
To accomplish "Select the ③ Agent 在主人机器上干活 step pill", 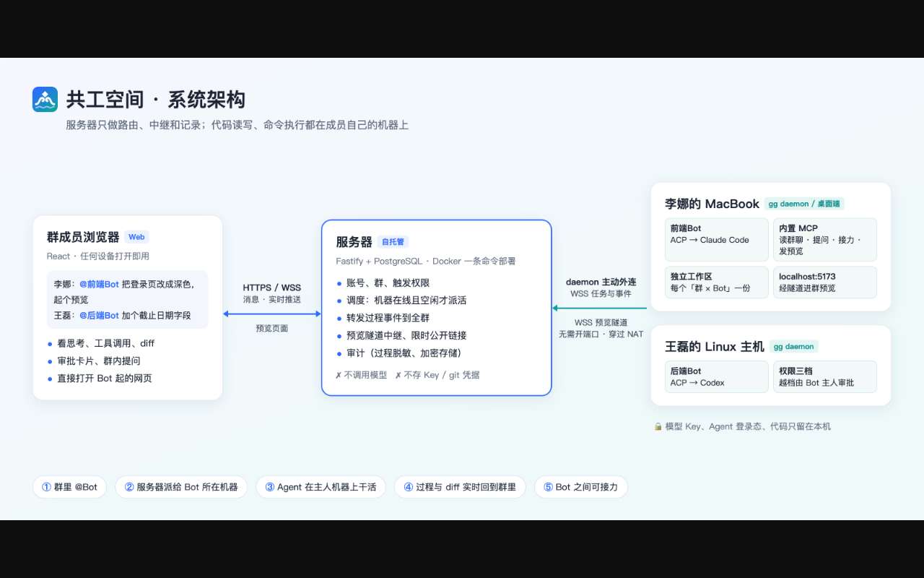I will click(x=321, y=487).
